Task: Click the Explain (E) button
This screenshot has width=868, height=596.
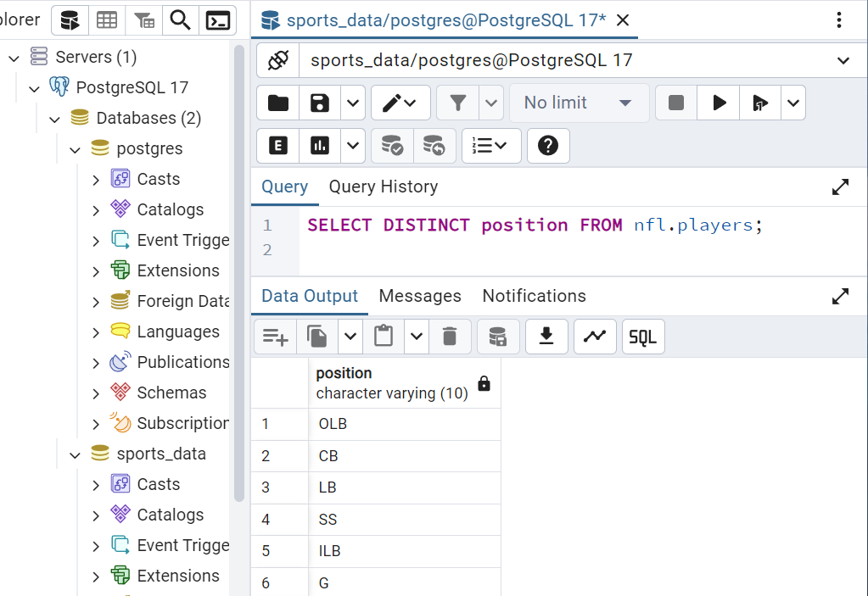Action: [278, 146]
